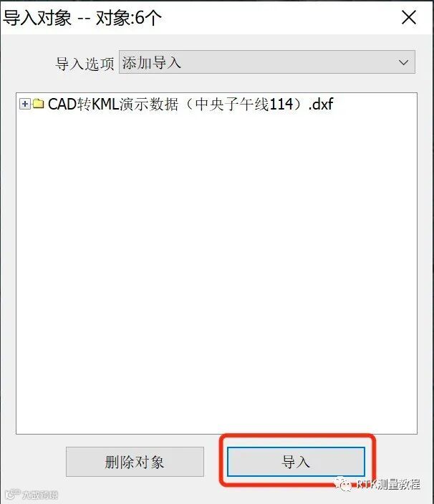Expand the CAD转KML演示数据 tree node

25,104
